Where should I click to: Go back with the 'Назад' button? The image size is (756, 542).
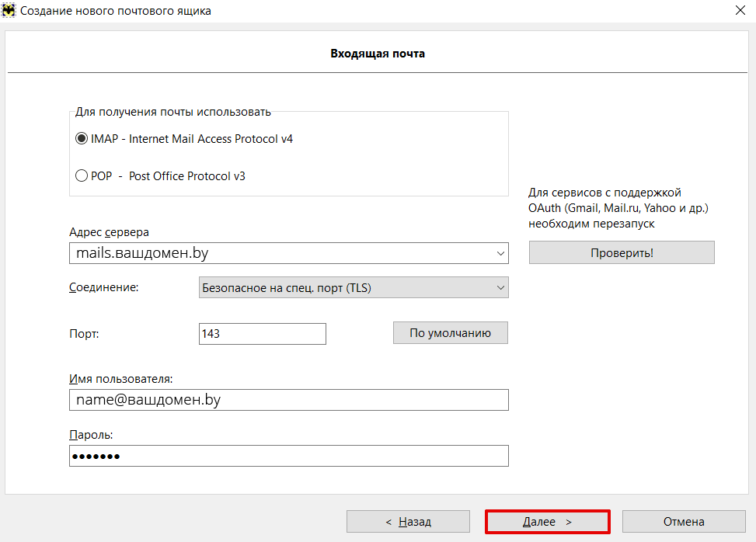(408, 522)
